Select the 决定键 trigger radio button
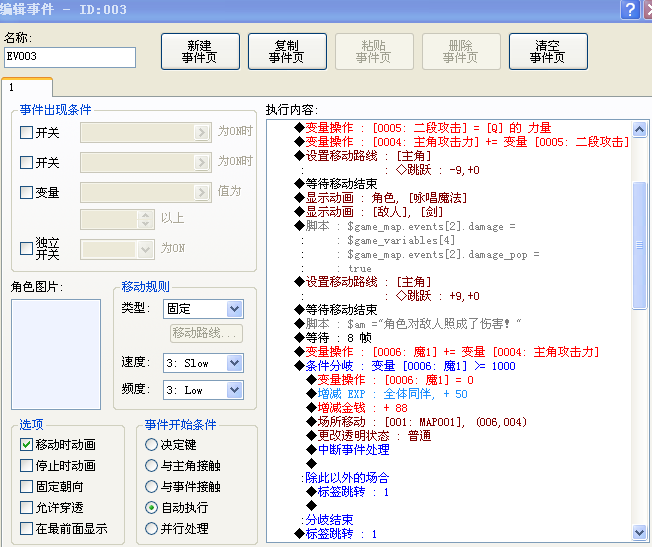 (x=151, y=445)
